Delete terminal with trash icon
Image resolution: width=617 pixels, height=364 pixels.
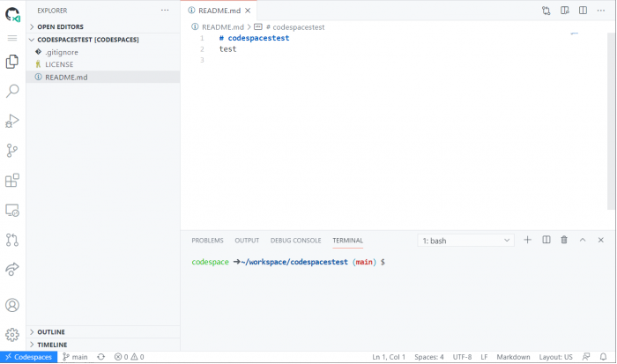pos(564,240)
